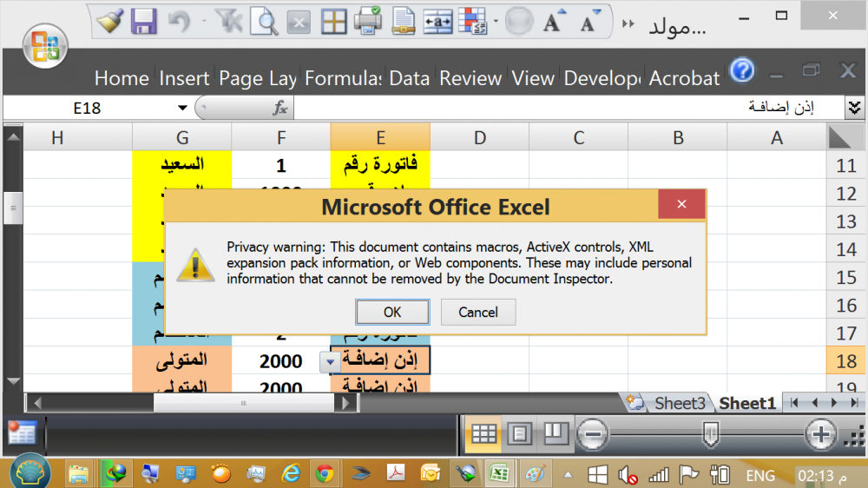Click the quick print printer icon
Viewport: 868px width, 488px height.
pyautogui.click(x=367, y=21)
